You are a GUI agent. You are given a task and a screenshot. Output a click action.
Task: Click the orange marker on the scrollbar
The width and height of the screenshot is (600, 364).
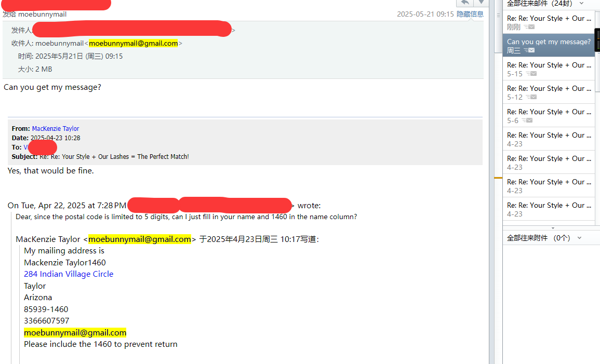498,178
